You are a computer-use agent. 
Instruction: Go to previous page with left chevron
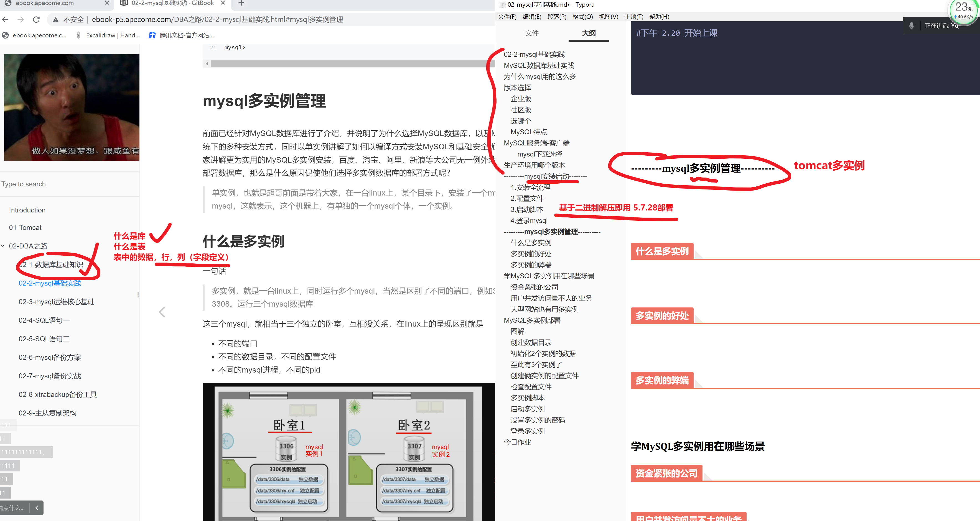click(x=162, y=312)
